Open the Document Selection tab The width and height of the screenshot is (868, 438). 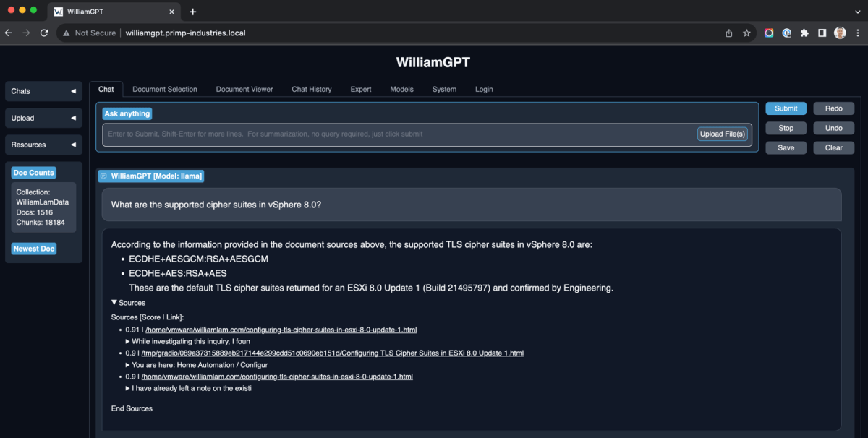pyautogui.click(x=165, y=89)
